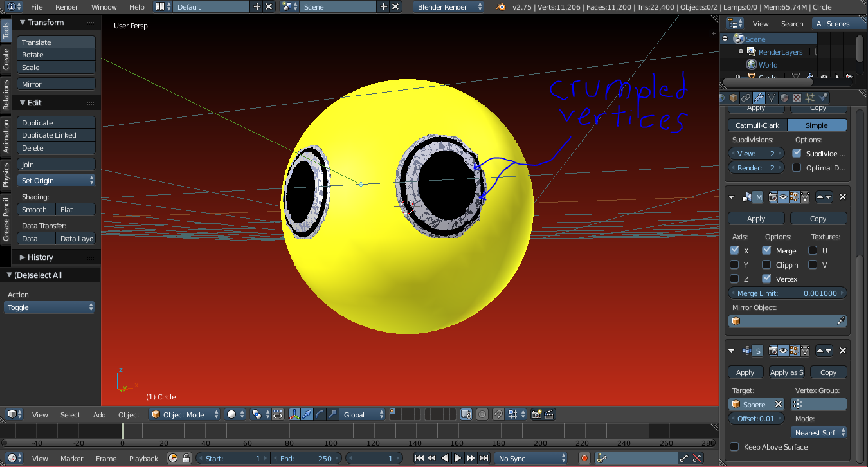Image resolution: width=868 pixels, height=467 pixels.
Task: Enable Mirror modifier Clipping checkbox
Action: 766,264
